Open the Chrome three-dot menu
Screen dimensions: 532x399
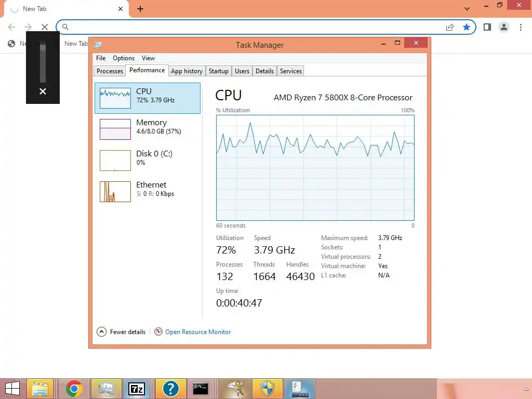(x=521, y=27)
